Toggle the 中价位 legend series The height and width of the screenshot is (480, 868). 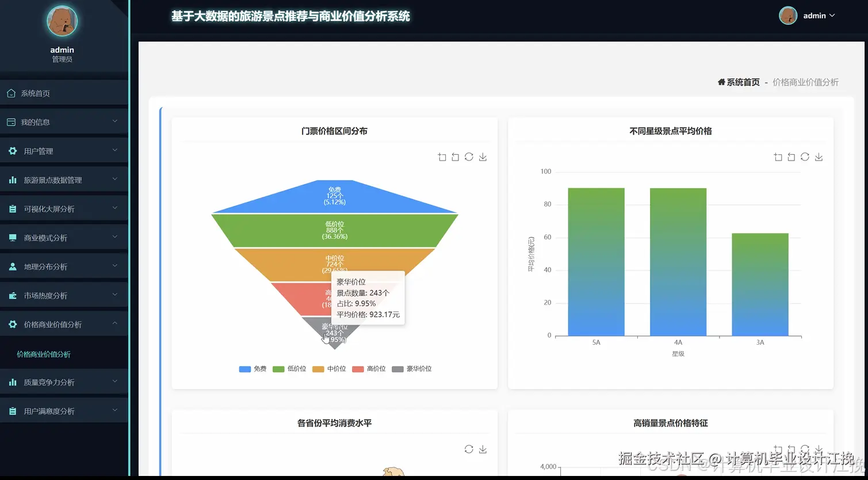click(x=329, y=369)
